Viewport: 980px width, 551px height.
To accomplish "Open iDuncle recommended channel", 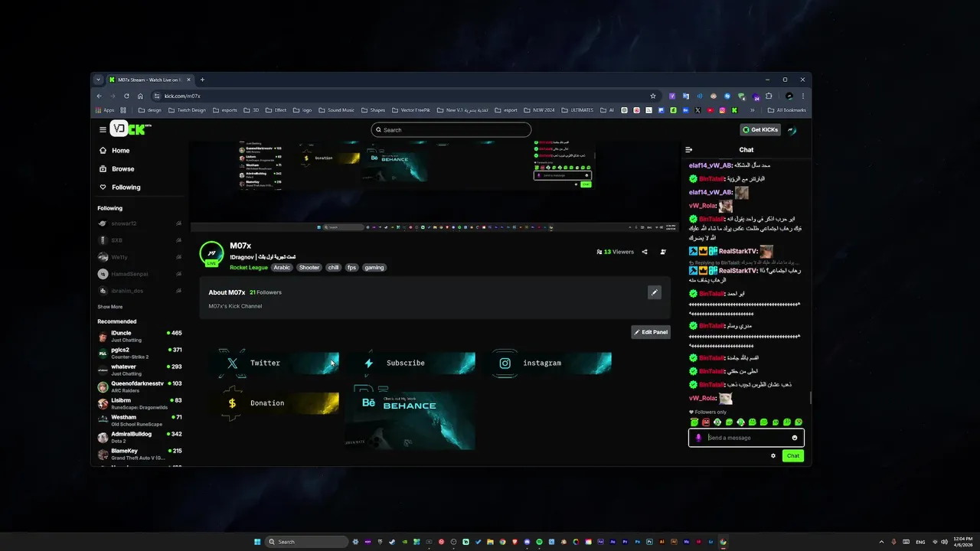I will coord(140,336).
